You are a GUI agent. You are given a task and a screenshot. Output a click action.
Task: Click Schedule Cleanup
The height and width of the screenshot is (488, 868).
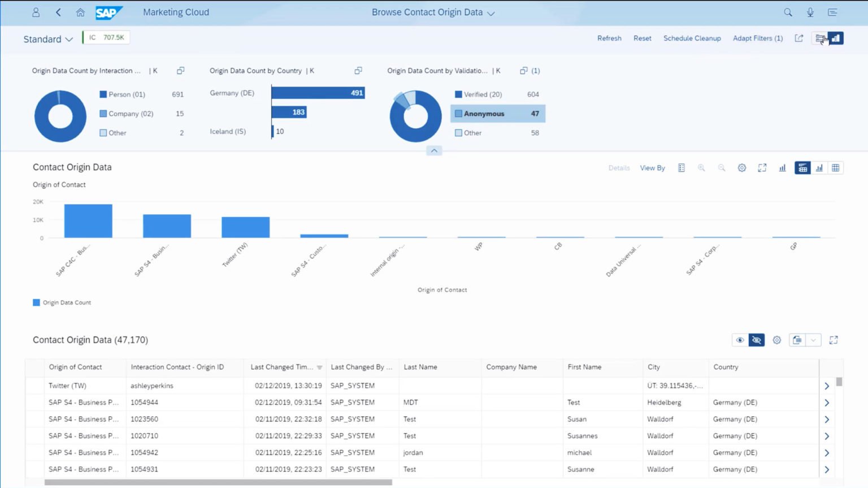(x=692, y=38)
